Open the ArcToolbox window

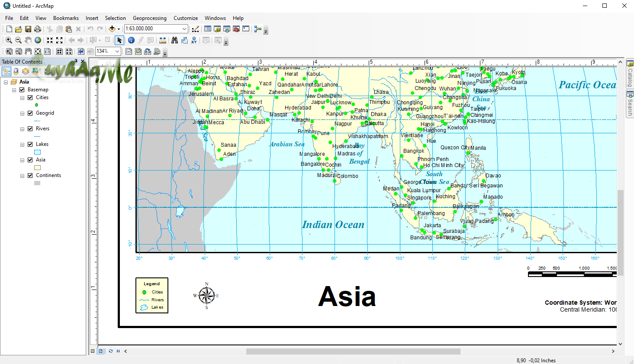click(x=236, y=29)
